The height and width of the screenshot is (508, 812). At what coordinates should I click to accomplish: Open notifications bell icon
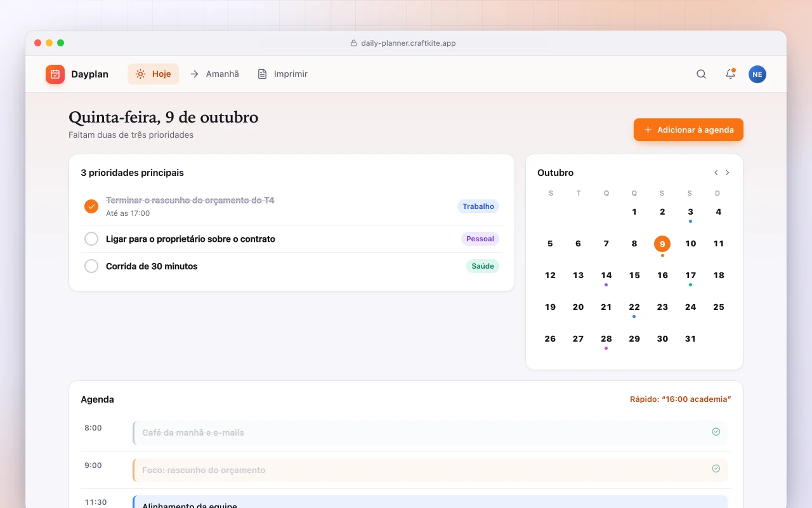[x=730, y=74]
